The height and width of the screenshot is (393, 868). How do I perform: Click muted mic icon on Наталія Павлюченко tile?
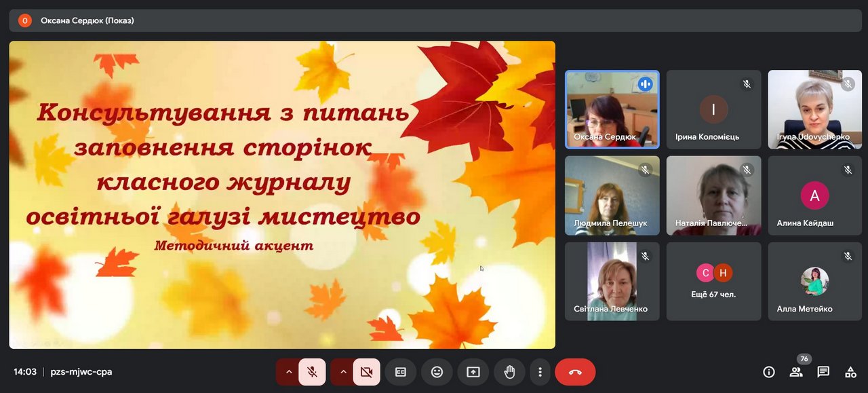[x=747, y=170]
